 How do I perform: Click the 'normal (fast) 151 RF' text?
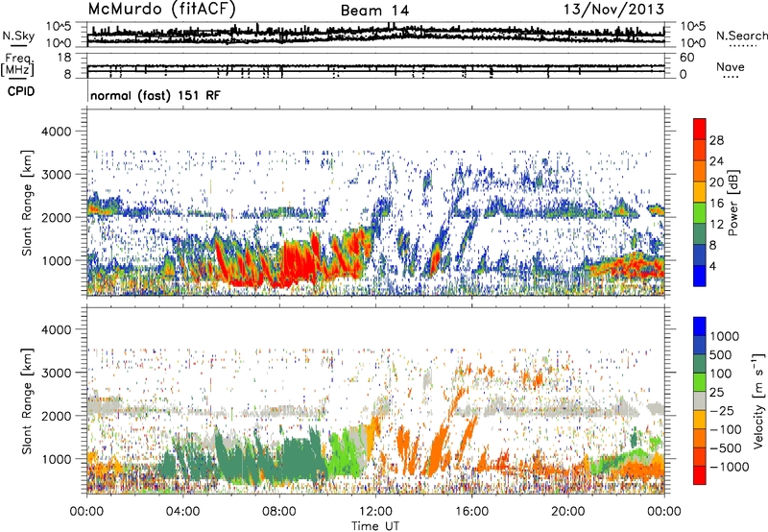[x=156, y=95]
